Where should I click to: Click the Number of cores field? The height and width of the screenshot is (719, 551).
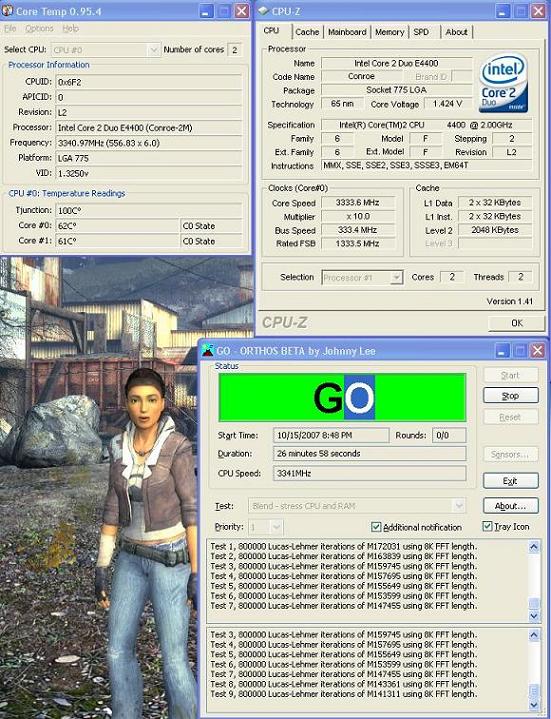234,50
